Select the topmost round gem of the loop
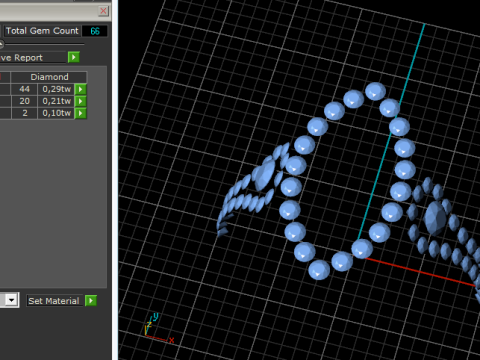The image size is (480, 360). tap(375, 91)
